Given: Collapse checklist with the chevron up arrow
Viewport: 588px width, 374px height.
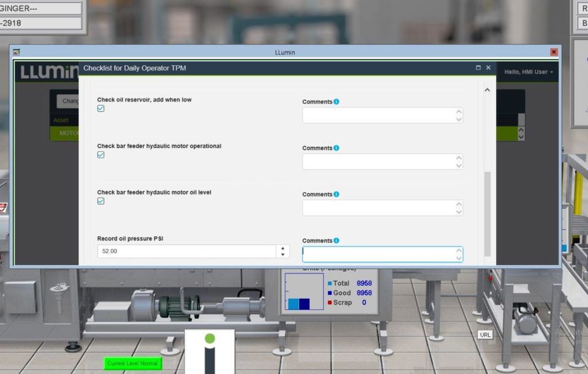Looking at the screenshot, I should coord(487,90).
